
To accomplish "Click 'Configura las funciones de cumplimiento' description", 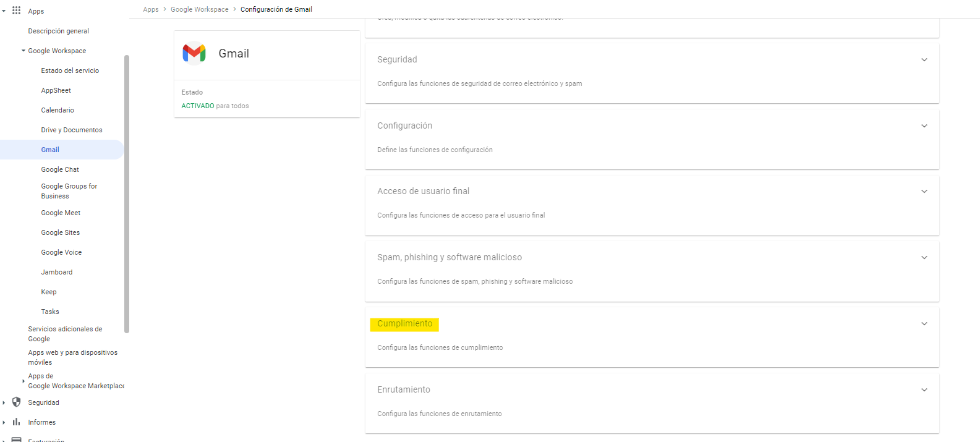I will [440, 347].
